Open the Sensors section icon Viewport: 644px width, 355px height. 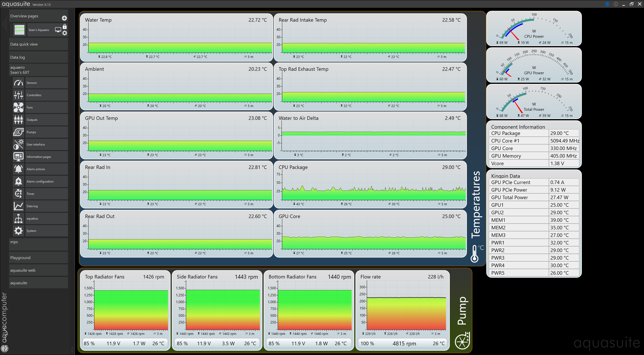coord(18,83)
